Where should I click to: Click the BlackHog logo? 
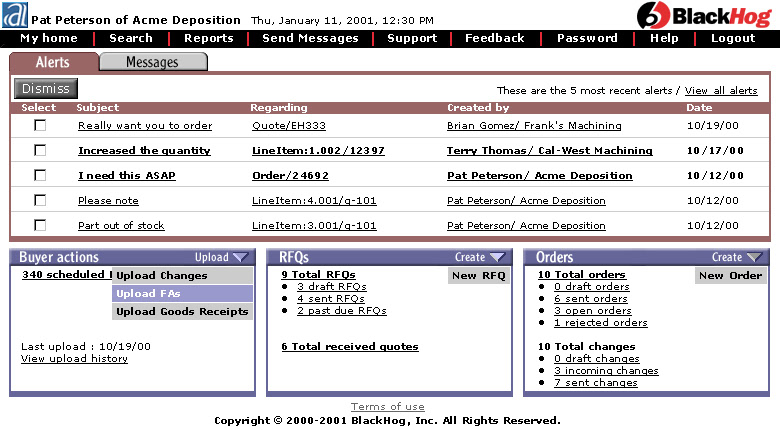704,15
